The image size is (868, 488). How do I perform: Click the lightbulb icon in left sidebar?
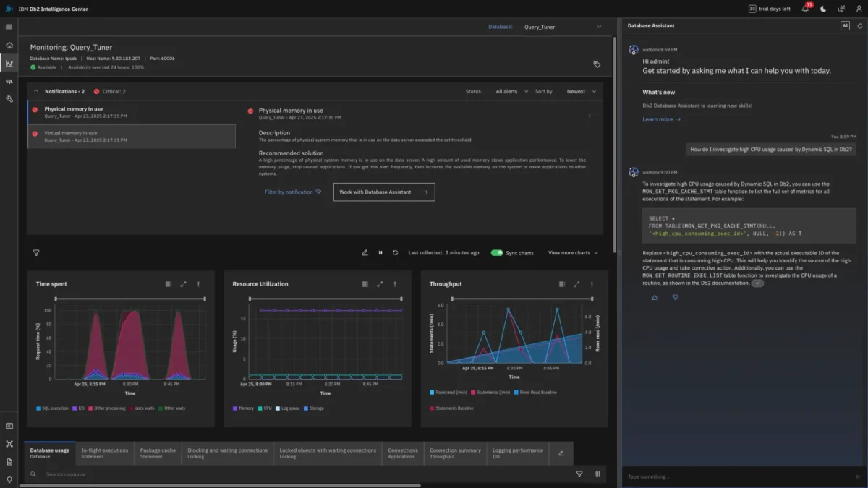click(x=9, y=479)
